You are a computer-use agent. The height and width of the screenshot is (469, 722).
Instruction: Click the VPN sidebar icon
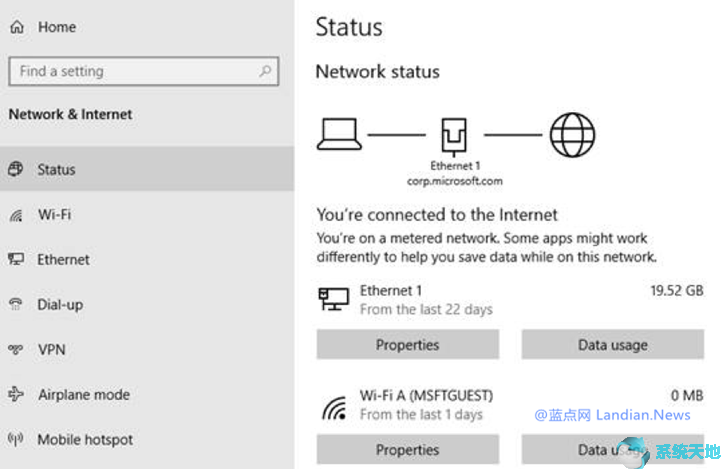point(16,349)
